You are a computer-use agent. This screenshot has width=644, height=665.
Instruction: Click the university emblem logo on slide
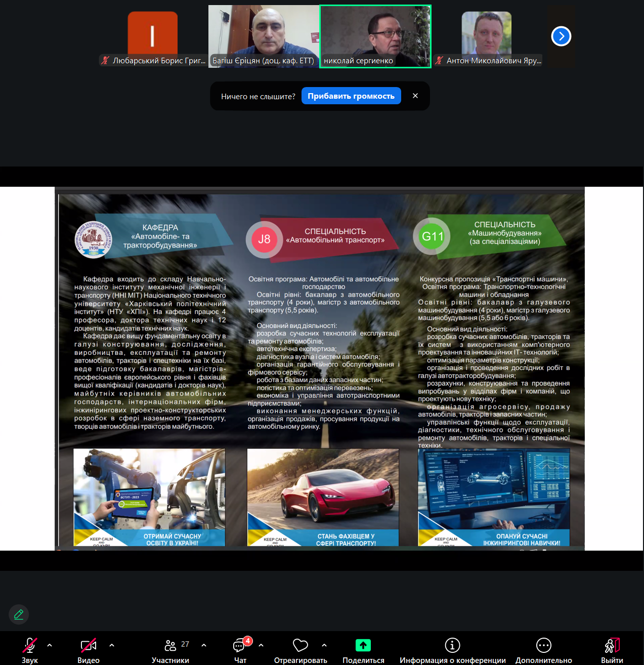click(x=94, y=240)
